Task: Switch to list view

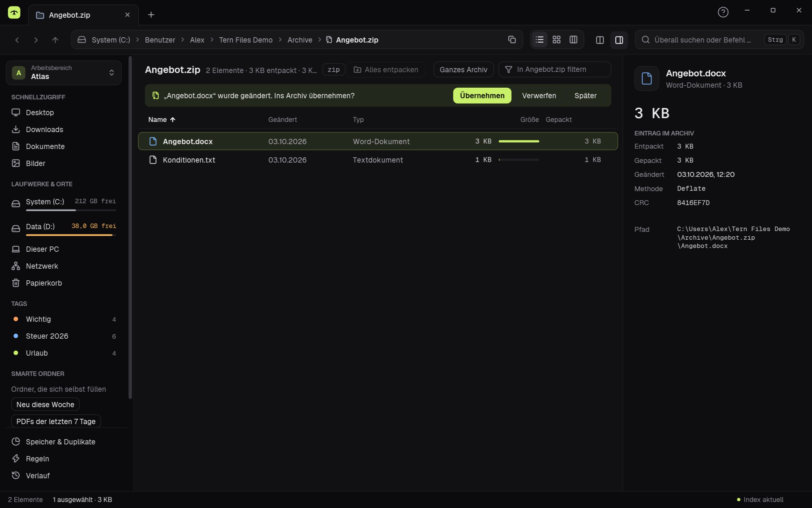Action: pyautogui.click(x=539, y=40)
